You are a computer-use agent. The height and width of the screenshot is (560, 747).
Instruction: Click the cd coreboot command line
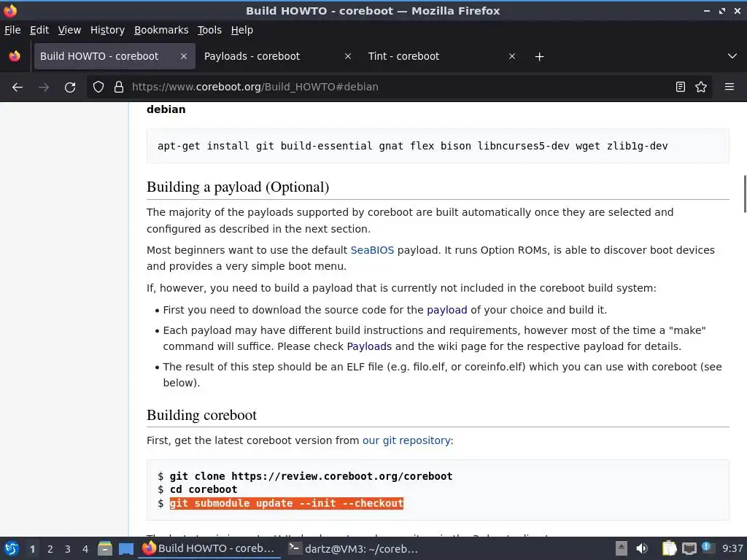(x=204, y=489)
